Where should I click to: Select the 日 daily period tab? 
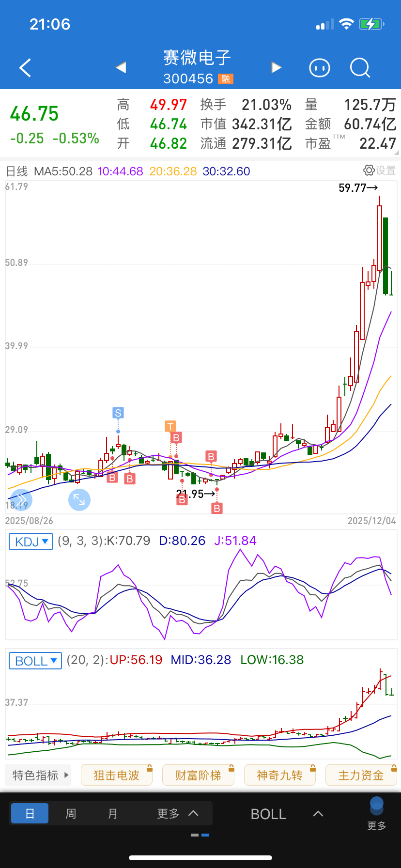[x=30, y=813]
